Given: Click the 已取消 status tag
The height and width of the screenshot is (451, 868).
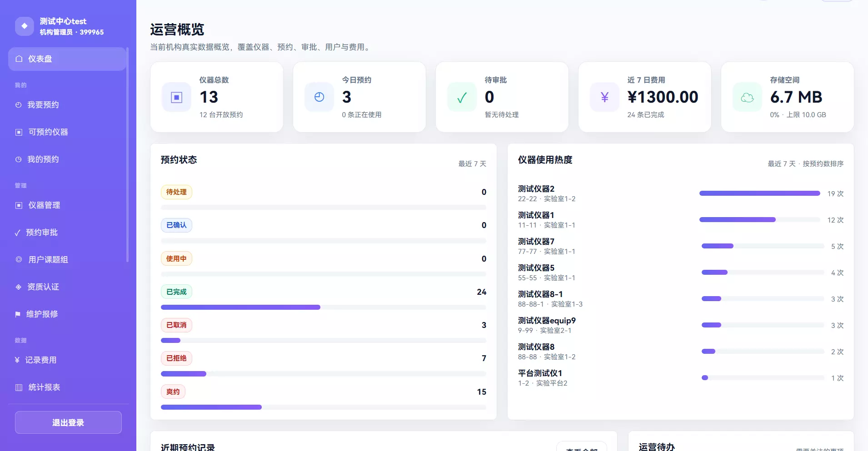Looking at the screenshot, I should 176,325.
